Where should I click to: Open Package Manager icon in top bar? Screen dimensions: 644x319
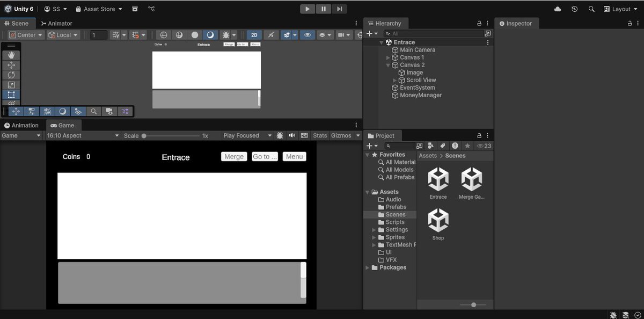point(135,9)
